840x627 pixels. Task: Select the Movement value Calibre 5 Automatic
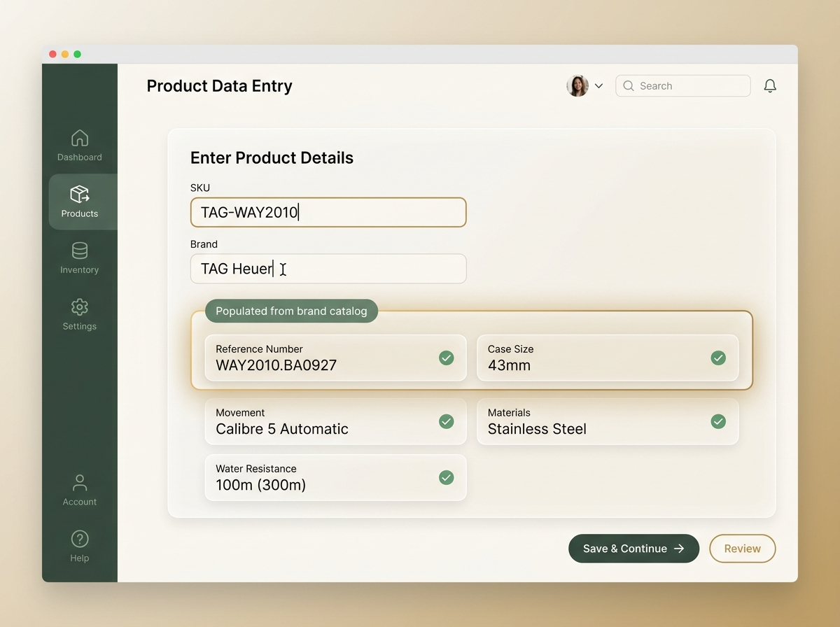[282, 429]
